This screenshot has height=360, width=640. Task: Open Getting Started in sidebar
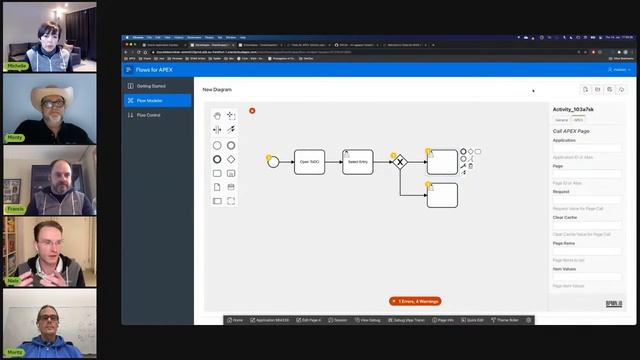pyautogui.click(x=158, y=86)
